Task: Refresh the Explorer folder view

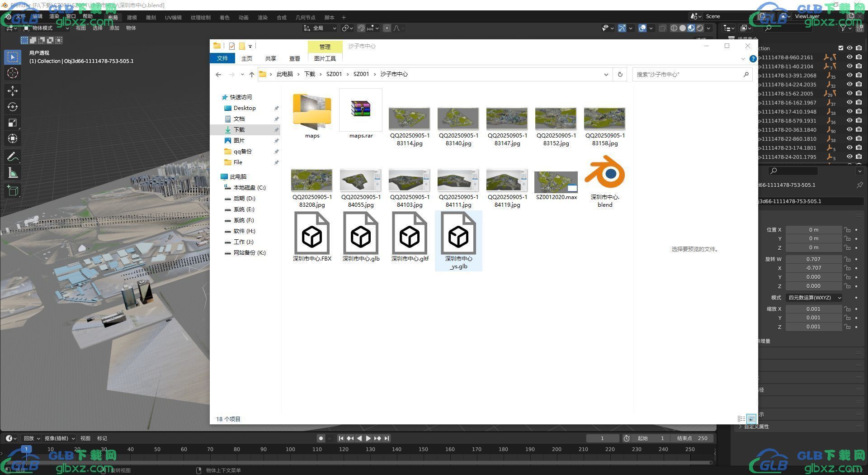Action: (620, 74)
